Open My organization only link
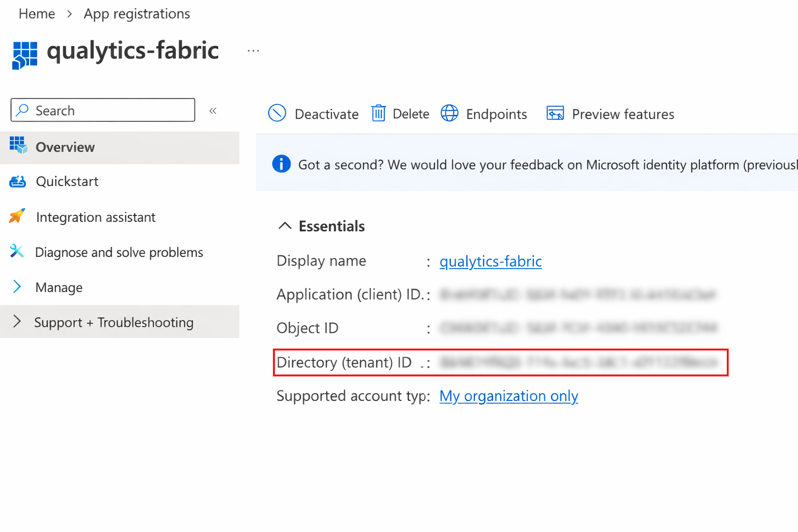798x532 pixels. point(508,396)
